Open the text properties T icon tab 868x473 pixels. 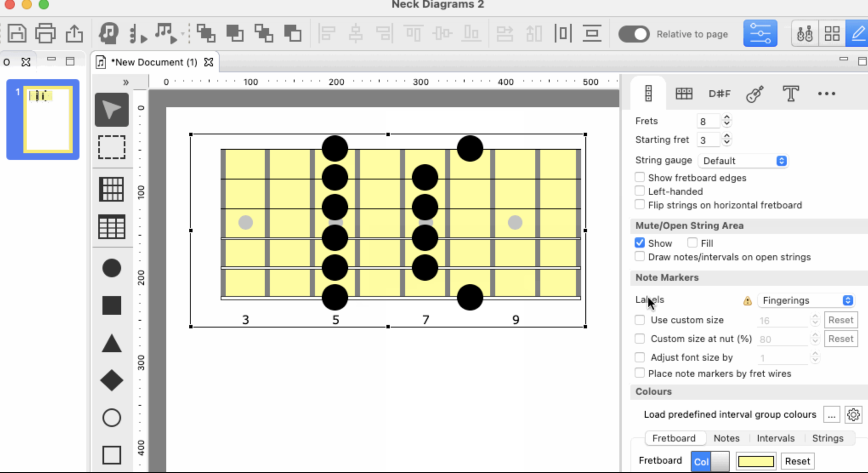click(791, 94)
